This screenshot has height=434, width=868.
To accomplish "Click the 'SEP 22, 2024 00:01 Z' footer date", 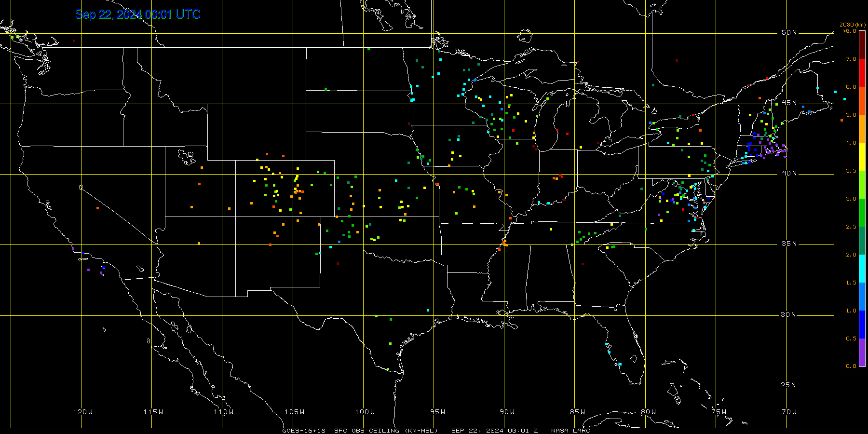I will 494,431.
